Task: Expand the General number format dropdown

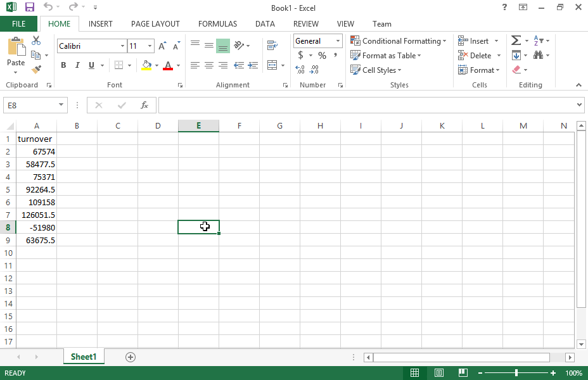Action: (x=338, y=41)
